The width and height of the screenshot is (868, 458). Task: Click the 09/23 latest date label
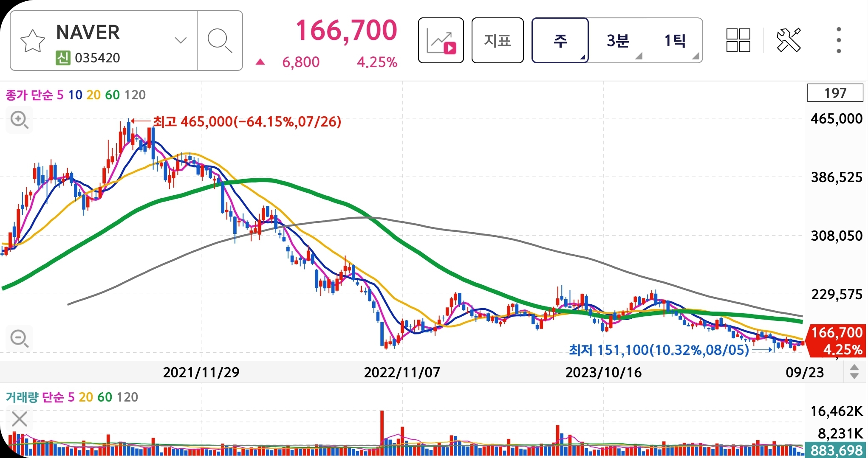[805, 372]
